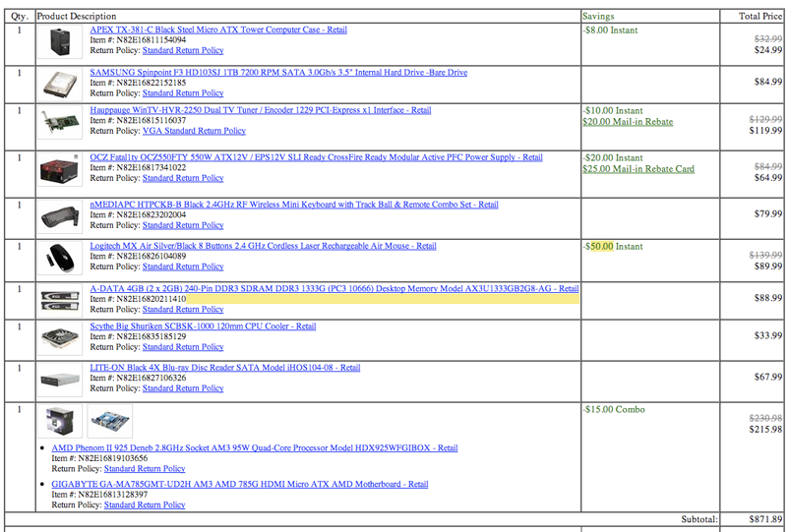Screen dimensions: 790x532
Task: Open Standard Return Policy for A-DATA memory
Action: pos(183,310)
